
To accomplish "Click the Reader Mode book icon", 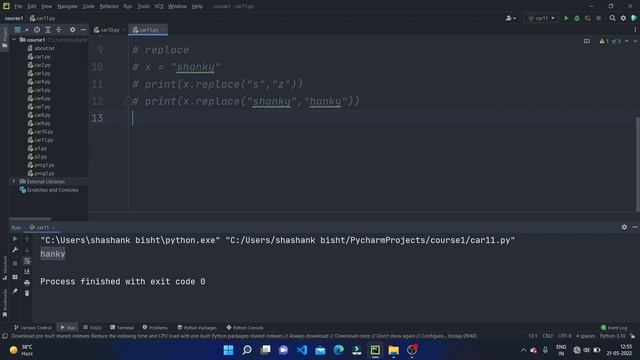I will pos(587,41).
